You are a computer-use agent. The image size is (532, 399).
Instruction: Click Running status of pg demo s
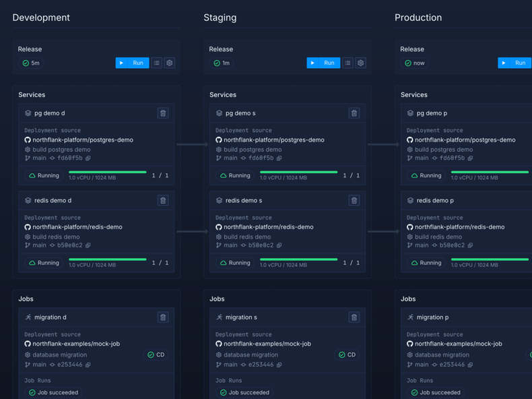(x=234, y=175)
